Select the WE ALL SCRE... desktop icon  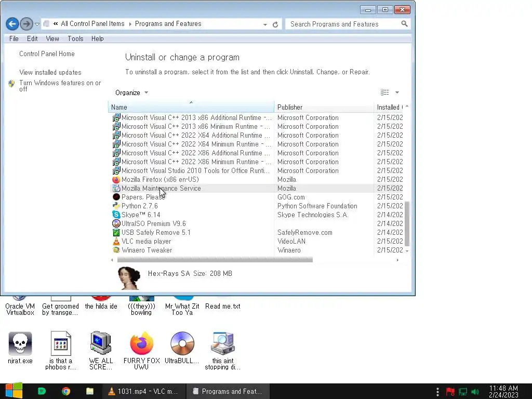coord(101,351)
